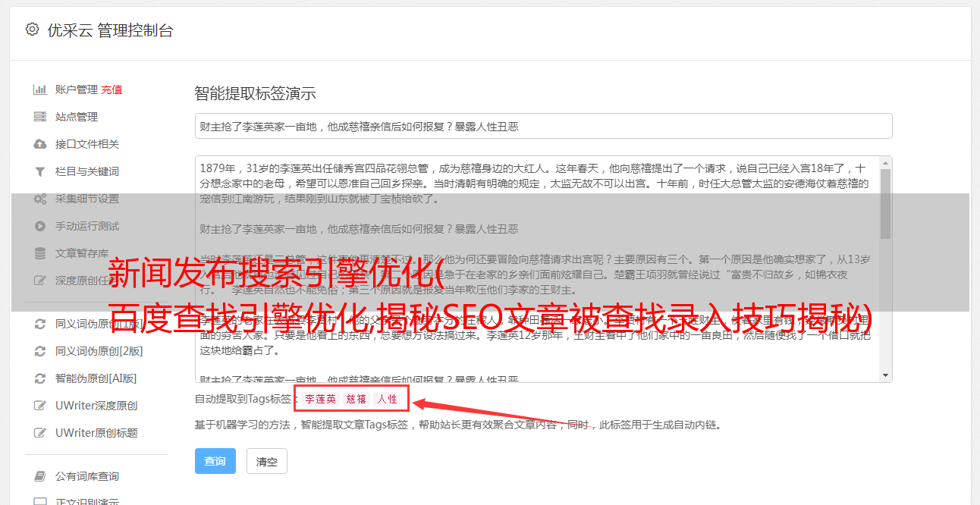The height and width of the screenshot is (505, 980).
Task: Open 接口文件相关 in sidebar
Action: [87, 144]
